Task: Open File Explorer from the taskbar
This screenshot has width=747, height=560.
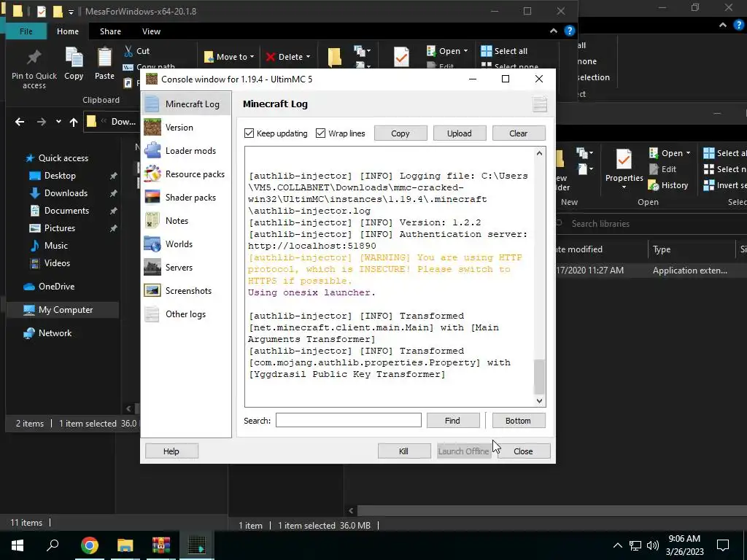Action: coord(125,545)
